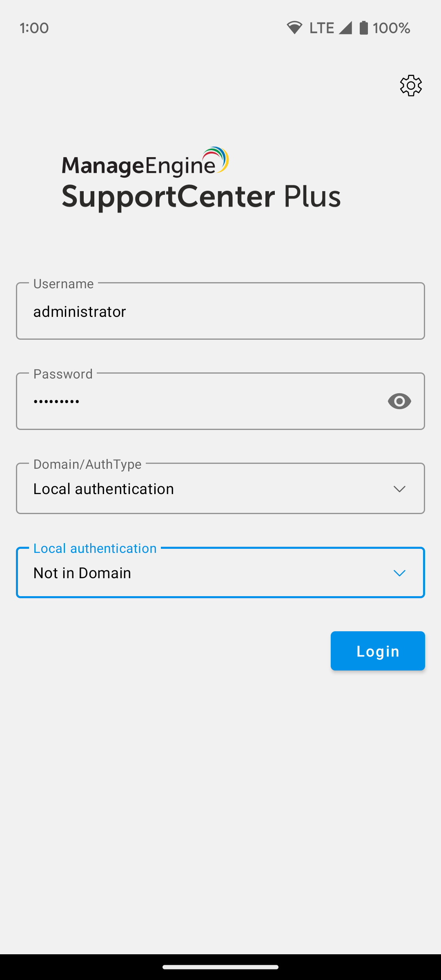Tap the battery icon in status bar

[x=363, y=28]
